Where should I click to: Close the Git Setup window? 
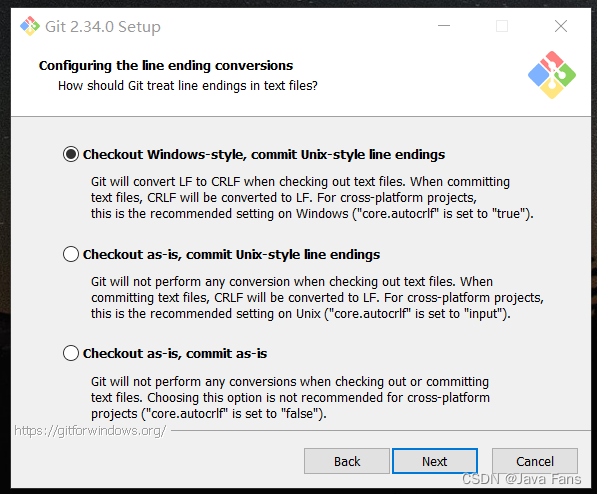(x=561, y=26)
